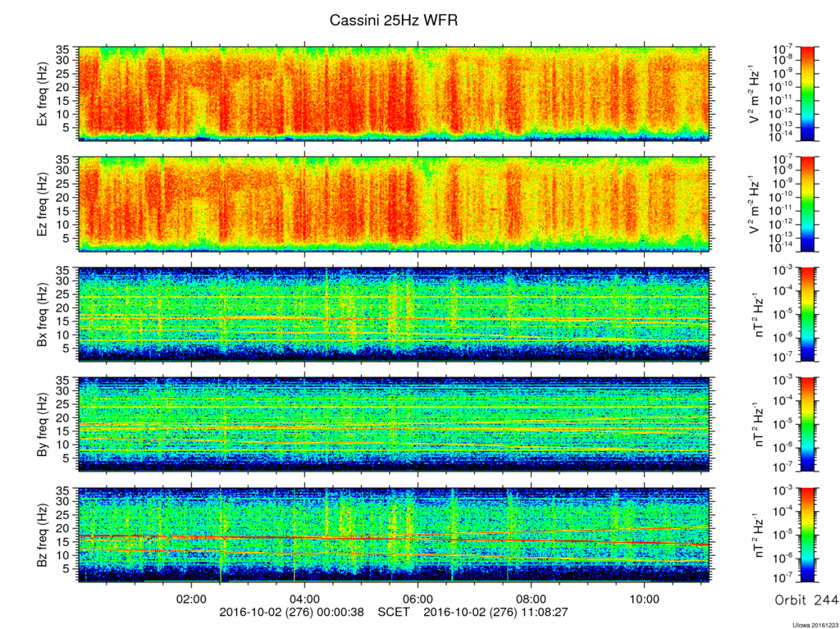Click the By spectrogram panel
This screenshot has width=840, height=629.
[395, 425]
